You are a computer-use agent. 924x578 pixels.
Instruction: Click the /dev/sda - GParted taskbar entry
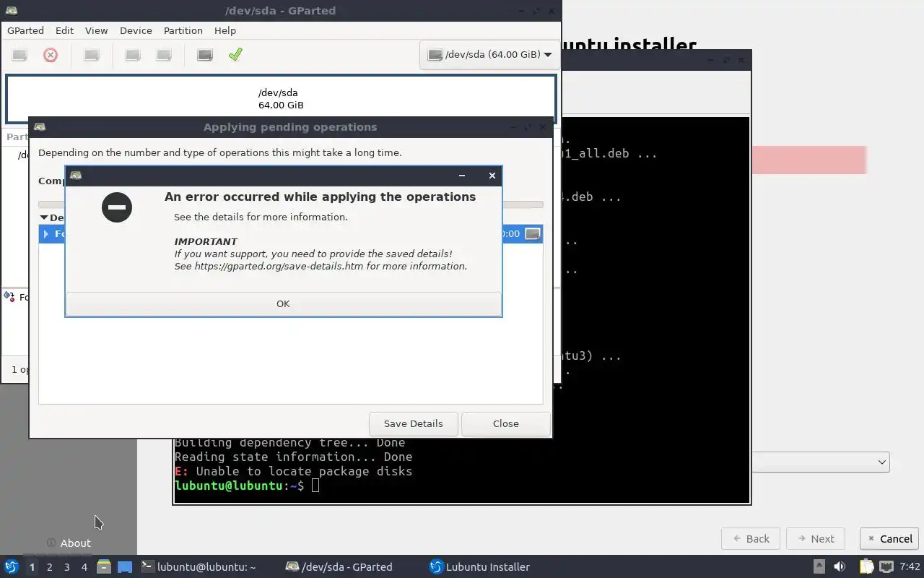click(339, 567)
